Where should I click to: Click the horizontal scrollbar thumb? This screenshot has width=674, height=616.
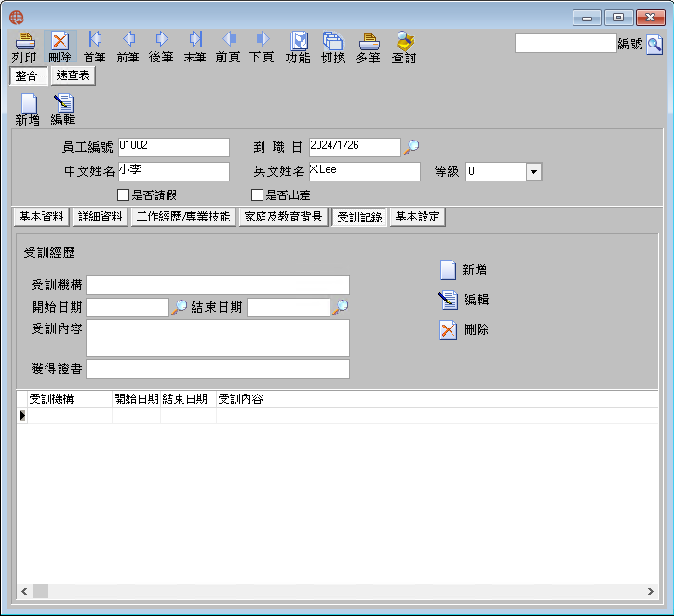[x=40, y=592]
